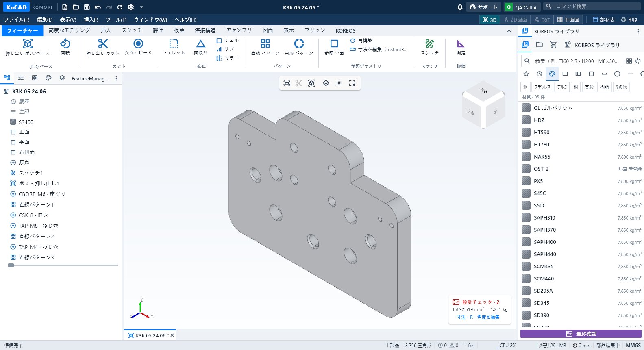
Task: Collapse the ribbon with the chevron
Action: tap(509, 31)
